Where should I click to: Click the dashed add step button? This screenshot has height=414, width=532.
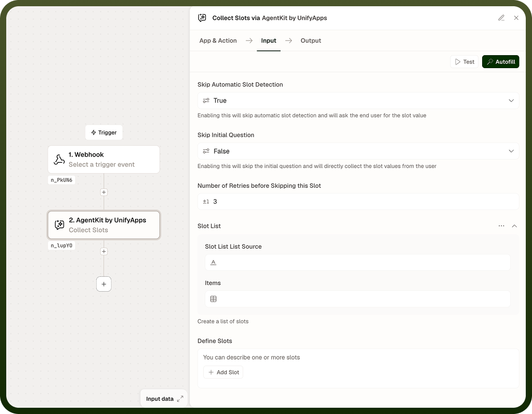[x=104, y=284]
